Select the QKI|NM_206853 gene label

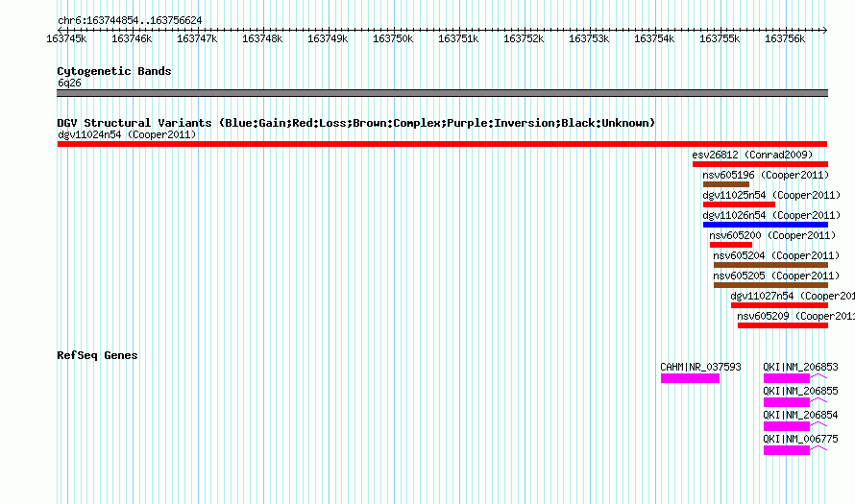pyautogui.click(x=800, y=368)
